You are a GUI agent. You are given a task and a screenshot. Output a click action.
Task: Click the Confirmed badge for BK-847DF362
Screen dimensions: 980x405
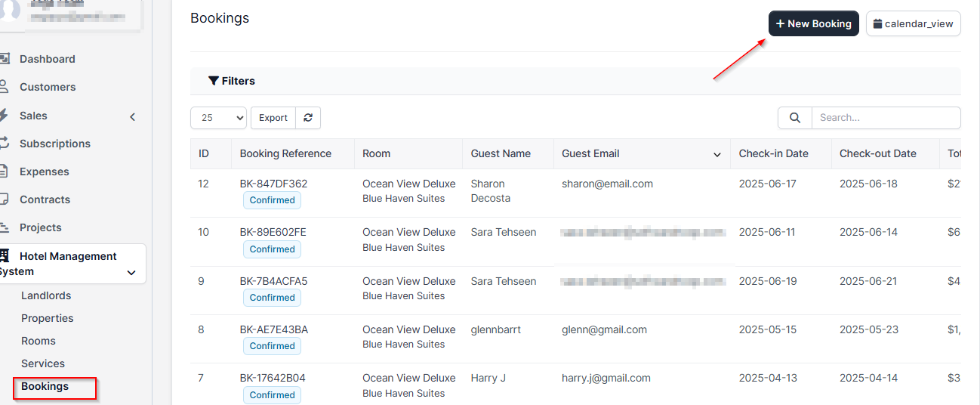point(272,200)
